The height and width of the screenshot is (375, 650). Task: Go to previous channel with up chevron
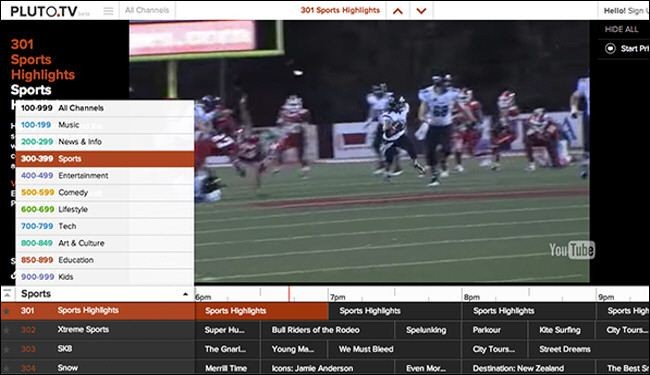pos(398,11)
